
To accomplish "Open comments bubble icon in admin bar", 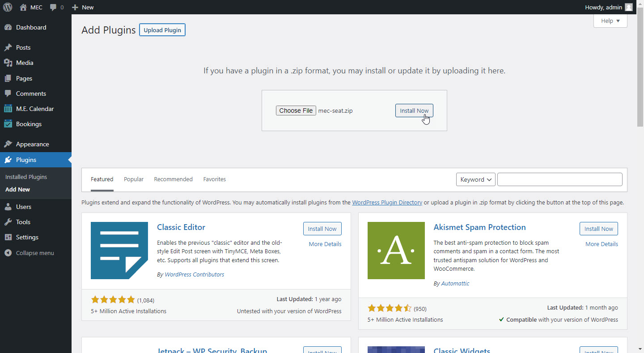I will point(54,8).
